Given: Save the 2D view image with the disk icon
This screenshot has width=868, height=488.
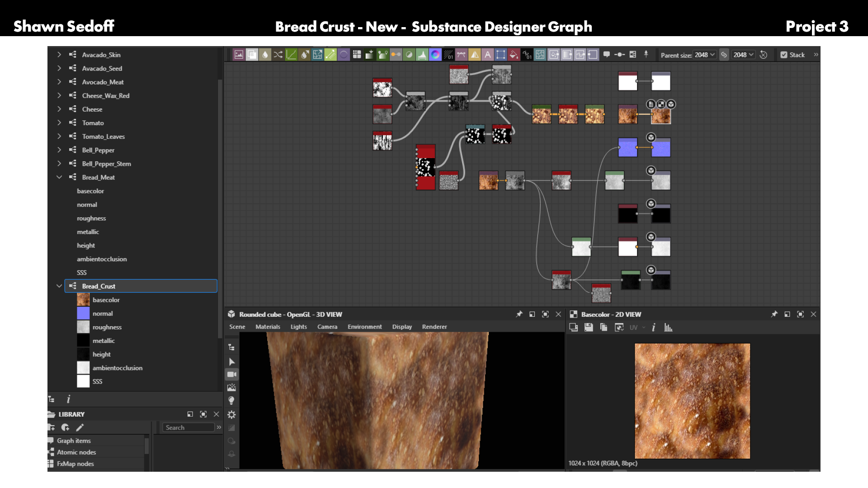Looking at the screenshot, I should click(589, 328).
